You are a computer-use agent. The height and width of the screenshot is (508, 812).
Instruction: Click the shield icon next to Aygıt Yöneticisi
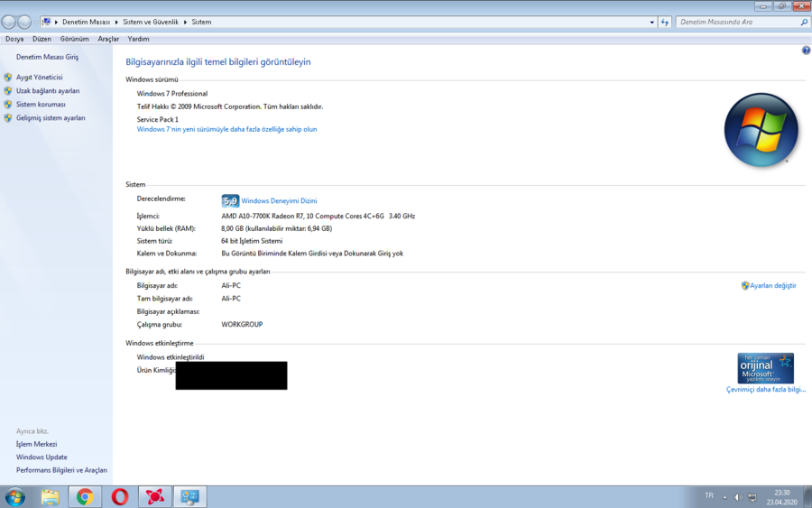tap(8, 78)
